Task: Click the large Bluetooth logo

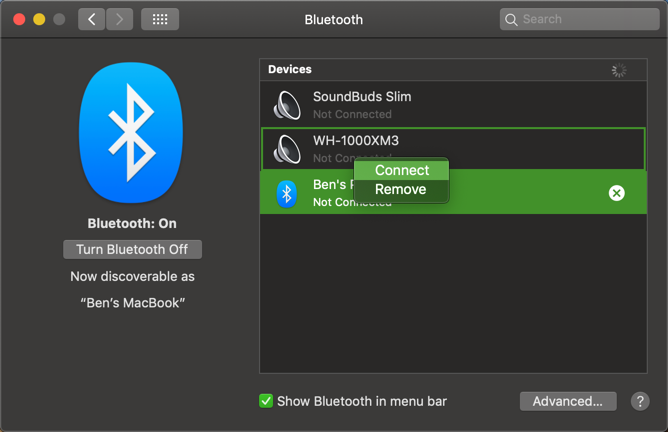Action: coord(131,132)
